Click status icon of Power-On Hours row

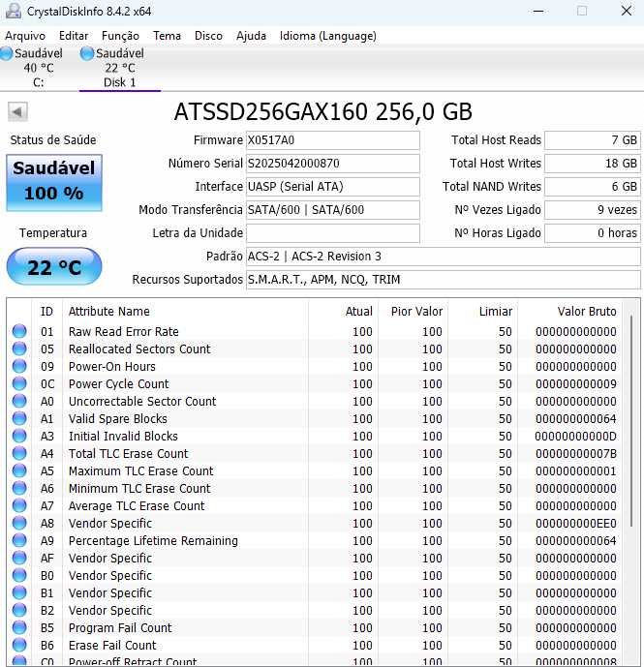click(x=19, y=366)
